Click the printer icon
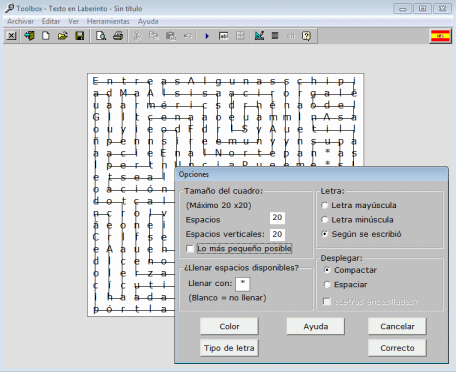This screenshot has height=372, width=456. (x=118, y=36)
